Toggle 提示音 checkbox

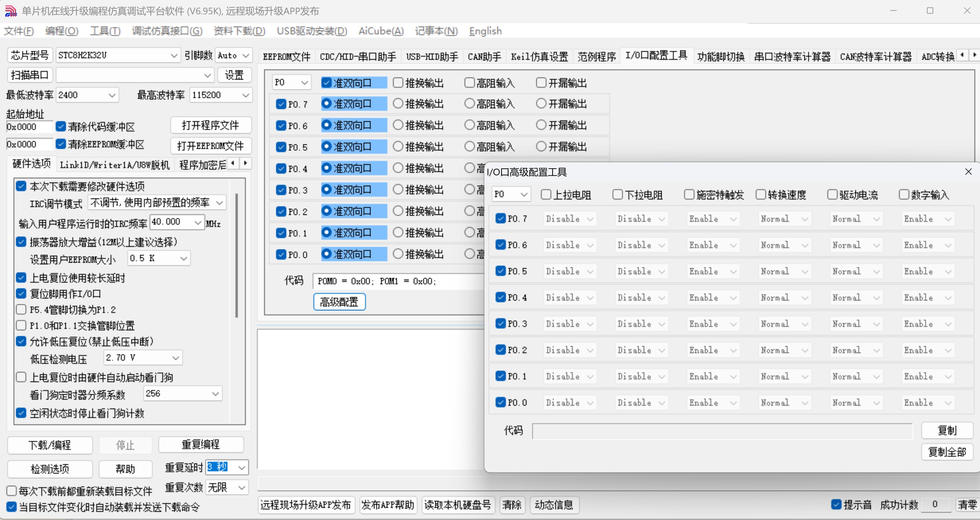(x=836, y=504)
